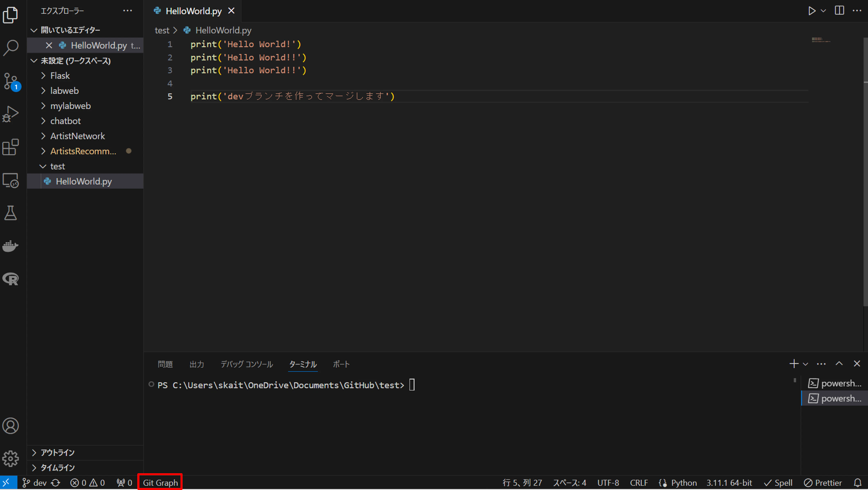Click the ports forwarded indicator showing 0
This screenshot has width=868, height=490.
pos(124,483)
